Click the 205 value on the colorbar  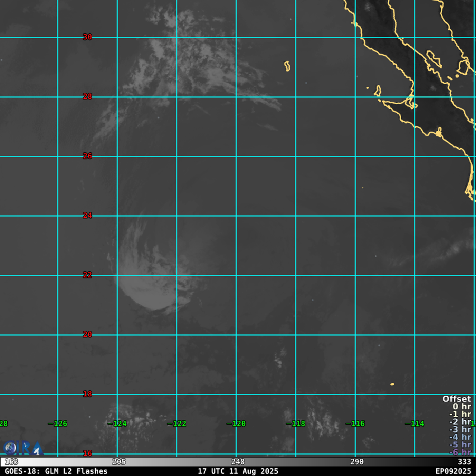[x=119, y=462]
